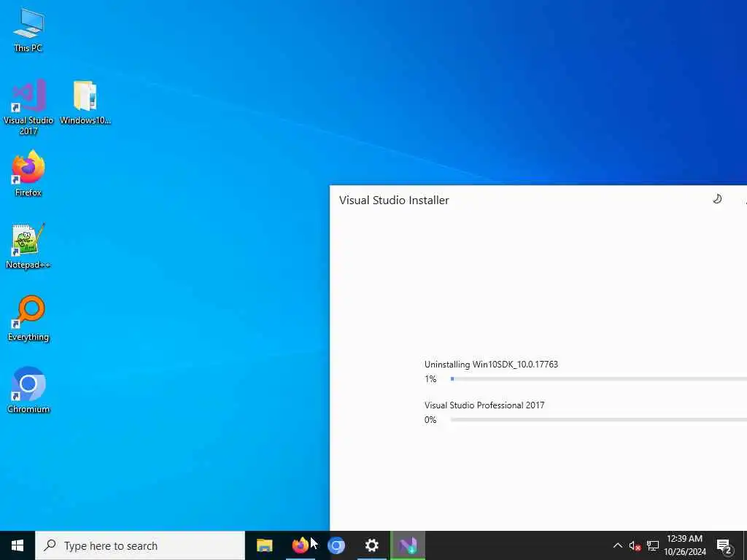Launch the Everything search shortcut
This screenshot has height=560, width=747.
(28, 319)
